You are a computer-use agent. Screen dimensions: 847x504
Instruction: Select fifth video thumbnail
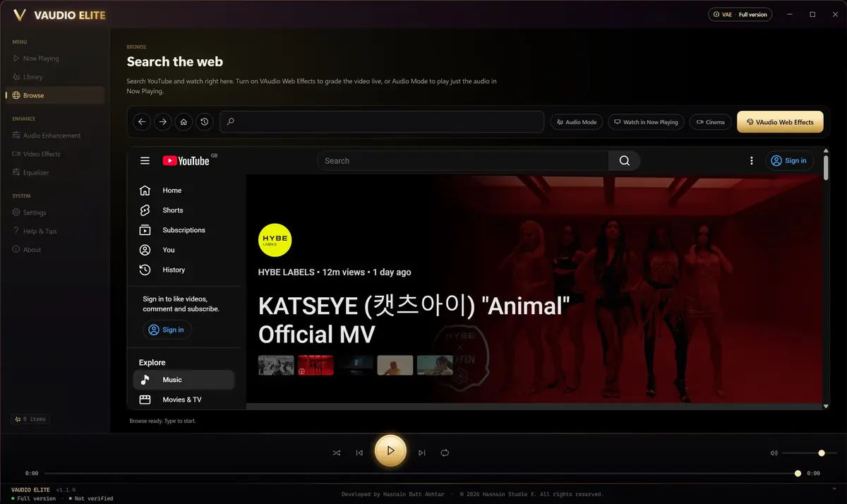[434, 365]
